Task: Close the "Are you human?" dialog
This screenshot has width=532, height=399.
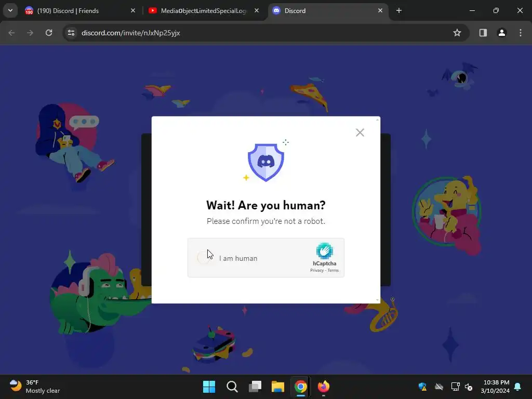Action: point(360,132)
